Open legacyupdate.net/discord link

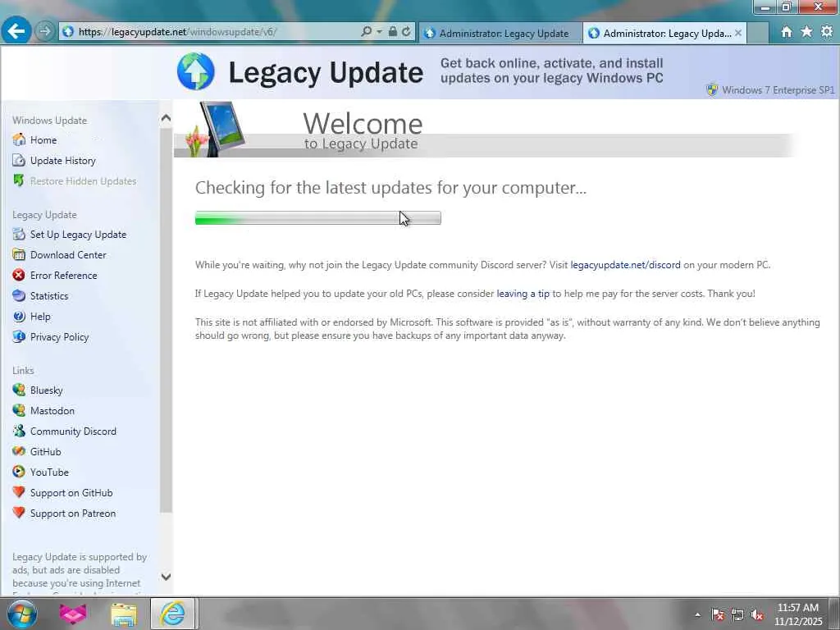625,265
